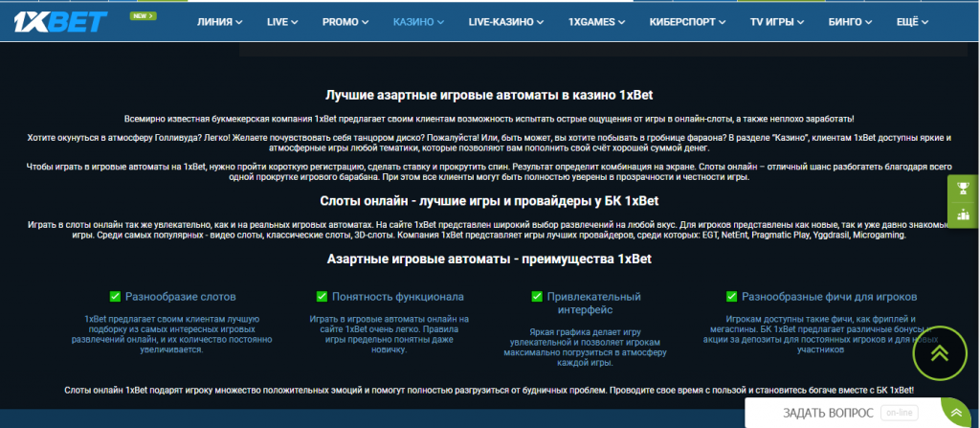Open the podium leaderboard side icon
Image resolution: width=980 pixels, height=428 pixels.
click(963, 214)
